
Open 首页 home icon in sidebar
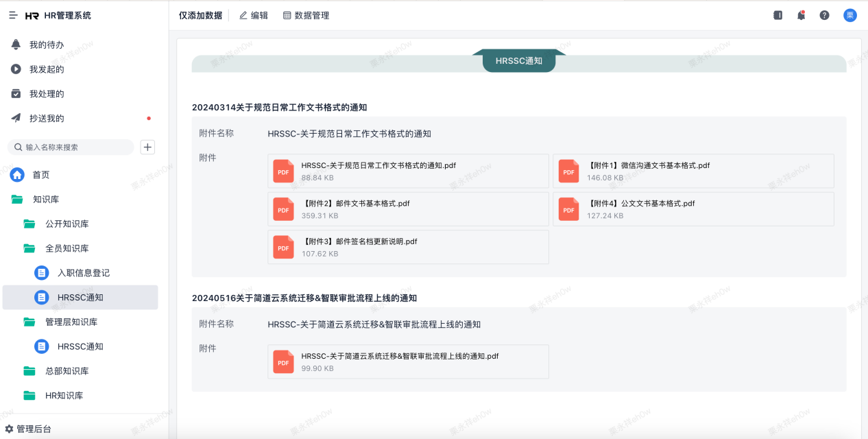pos(17,175)
